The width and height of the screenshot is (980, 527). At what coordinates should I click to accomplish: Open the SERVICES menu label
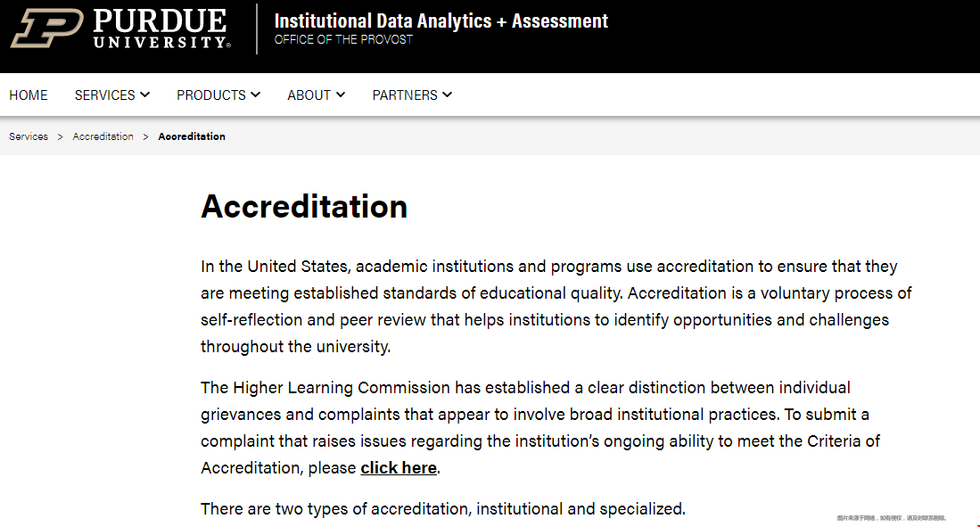coord(104,95)
